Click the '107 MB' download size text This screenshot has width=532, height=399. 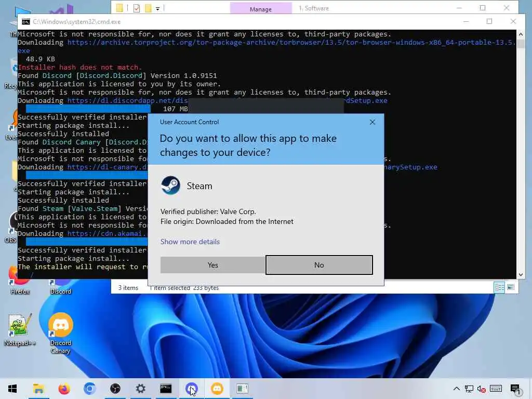coord(176,109)
